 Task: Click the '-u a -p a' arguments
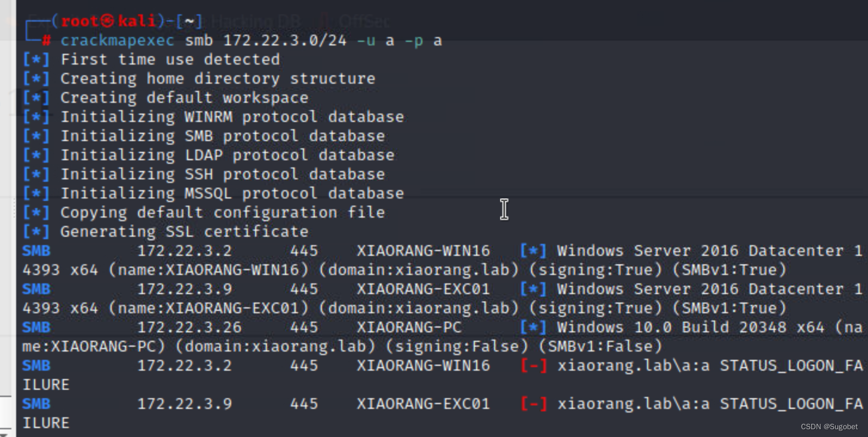(400, 41)
